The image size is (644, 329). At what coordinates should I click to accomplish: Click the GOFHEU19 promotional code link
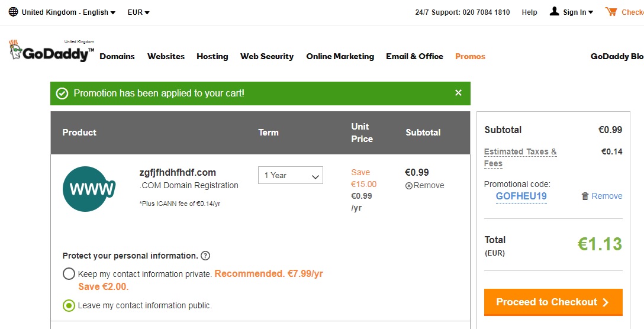click(521, 196)
